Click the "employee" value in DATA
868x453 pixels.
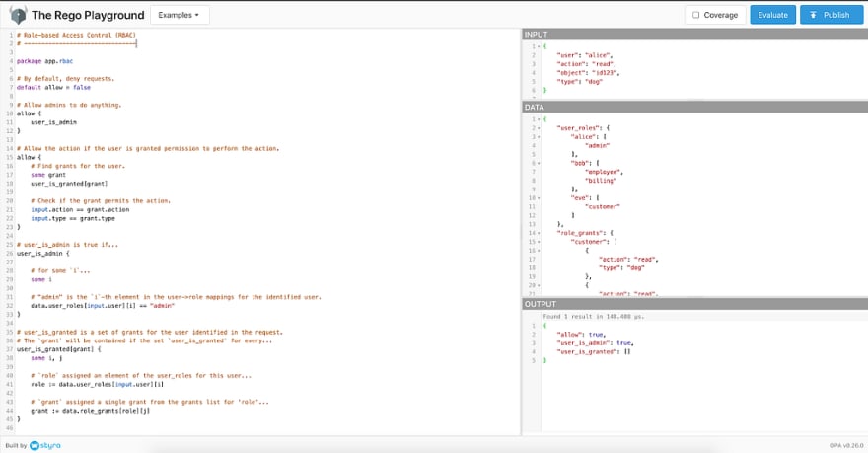[x=604, y=173]
